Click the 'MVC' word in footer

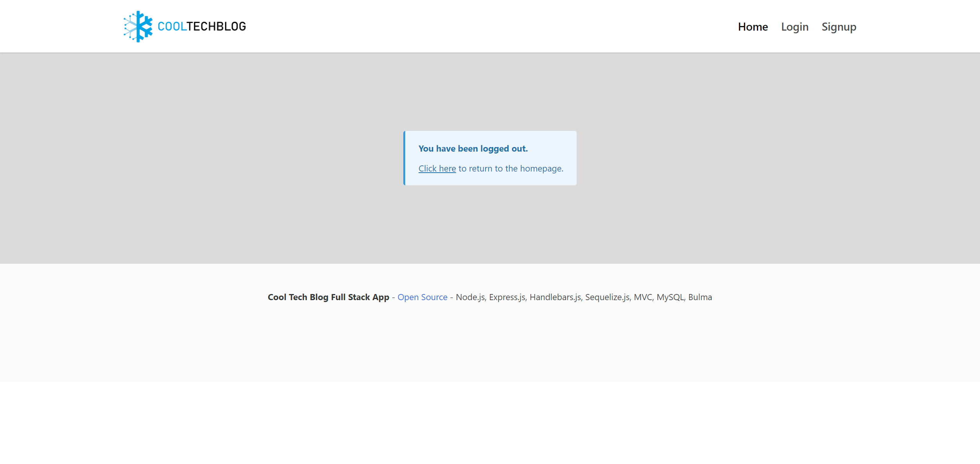click(x=643, y=297)
